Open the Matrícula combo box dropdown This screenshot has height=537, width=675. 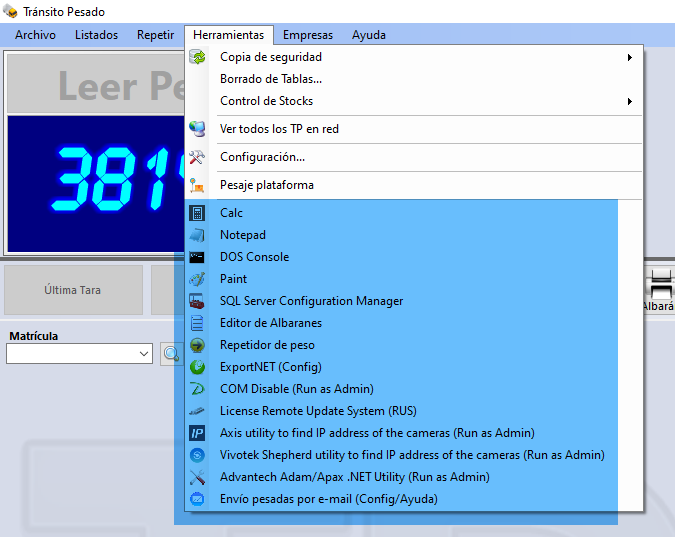[144, 354]
